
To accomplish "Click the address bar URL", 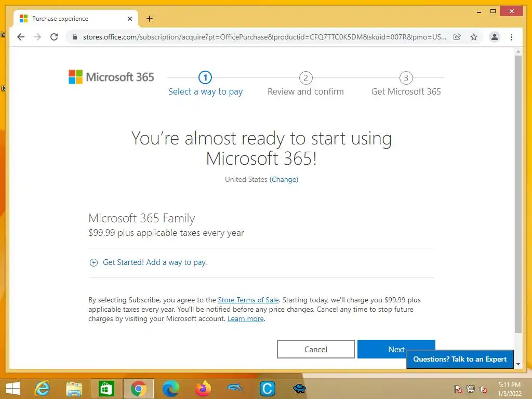I will point(264,37).
